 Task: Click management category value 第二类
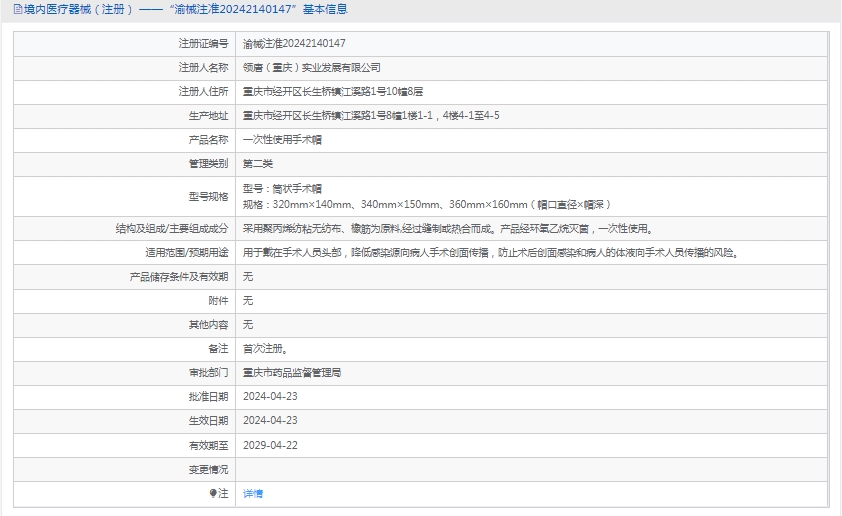tap(258, 163)
